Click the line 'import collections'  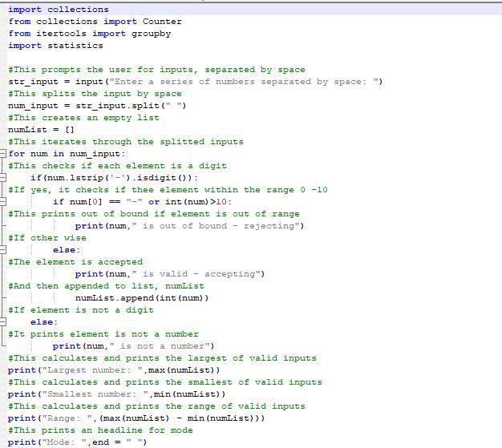59,10
